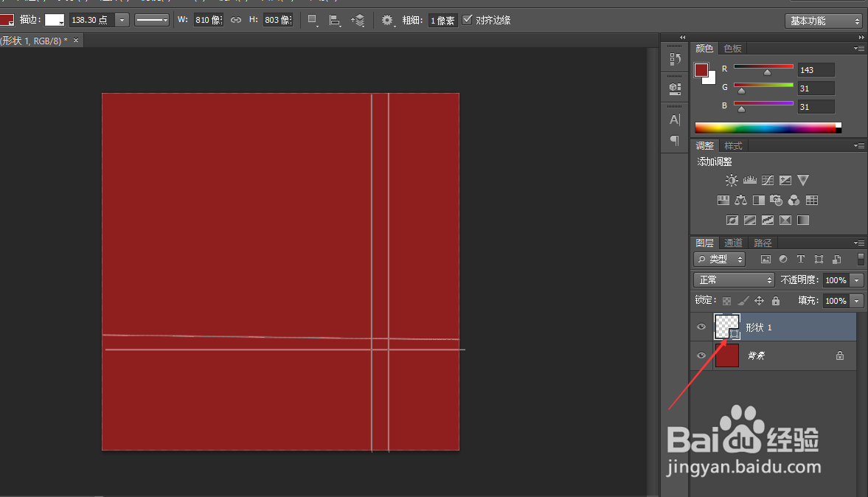Switch to the 色板 tab

[x=732, y=49]
